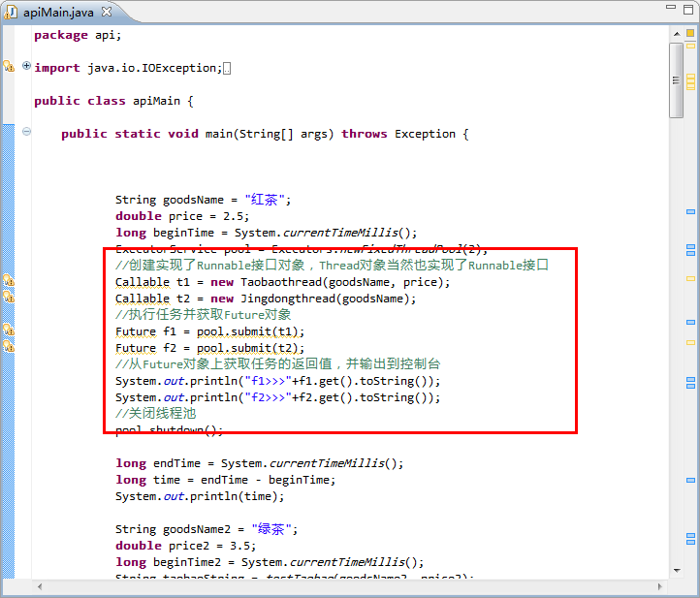Click the 'long beginTime =' line

266,233
